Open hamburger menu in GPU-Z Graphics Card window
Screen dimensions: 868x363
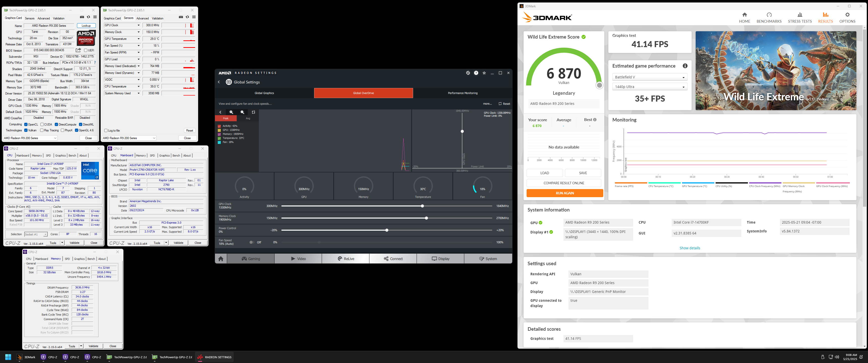[95, 17]
